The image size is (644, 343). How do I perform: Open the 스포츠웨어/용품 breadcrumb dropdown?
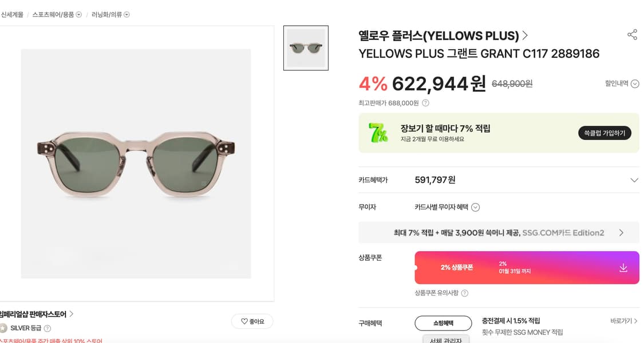79,15
